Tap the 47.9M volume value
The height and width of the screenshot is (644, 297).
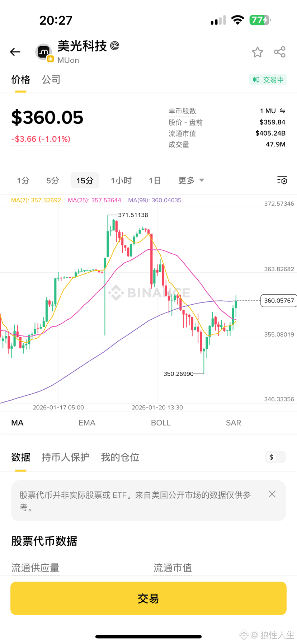[x=275, y=145]
